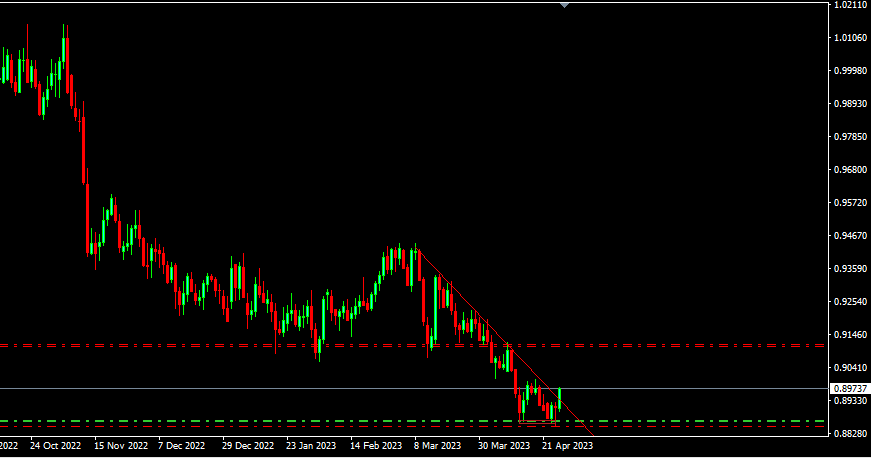Click the 24 Oct 2022 date label
Viewport: 871px width, 458px height.
[x=56, y=446]
